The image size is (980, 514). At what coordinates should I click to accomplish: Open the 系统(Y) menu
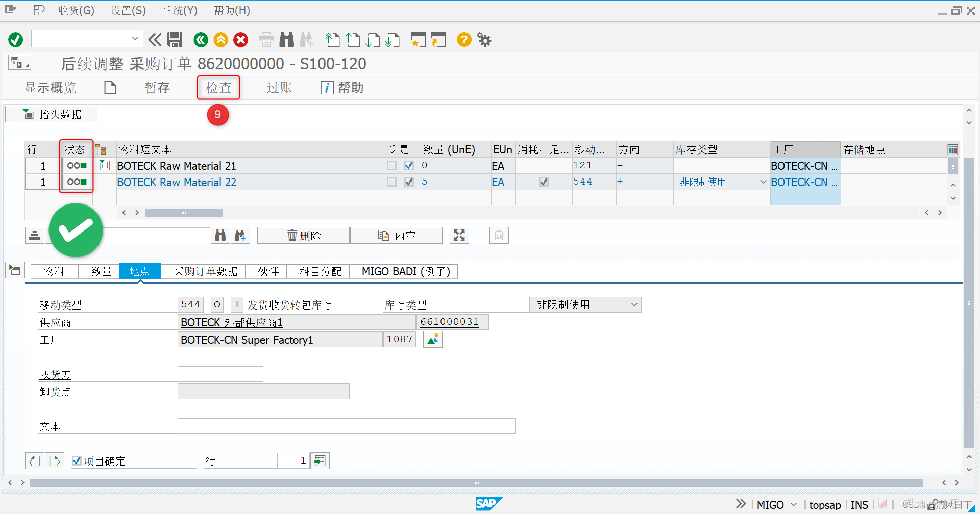[x=180, y=11]
